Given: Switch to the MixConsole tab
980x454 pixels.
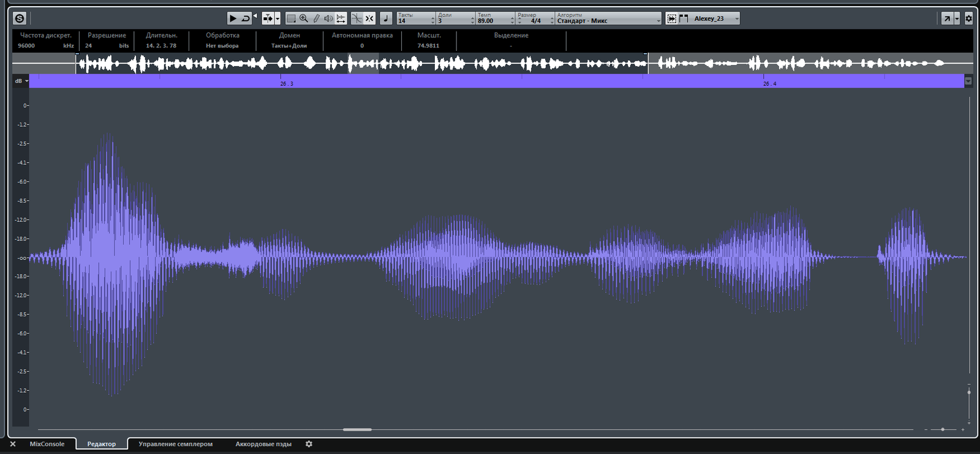Looking at the screenshot, I should (x=47, y=444).
